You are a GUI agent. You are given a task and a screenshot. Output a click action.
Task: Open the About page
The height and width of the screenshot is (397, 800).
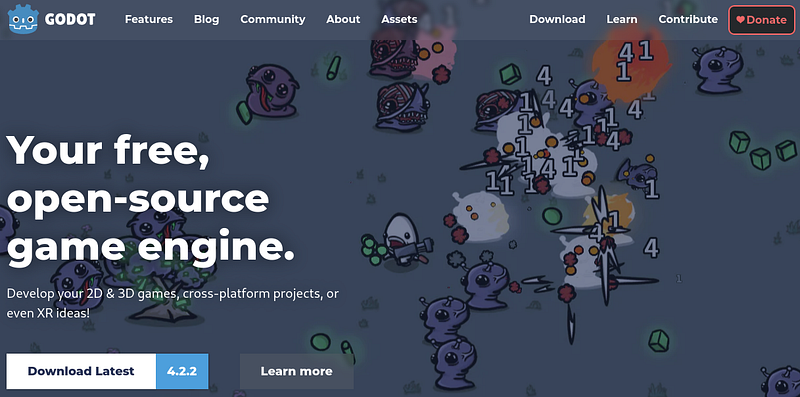pos(343,19)
